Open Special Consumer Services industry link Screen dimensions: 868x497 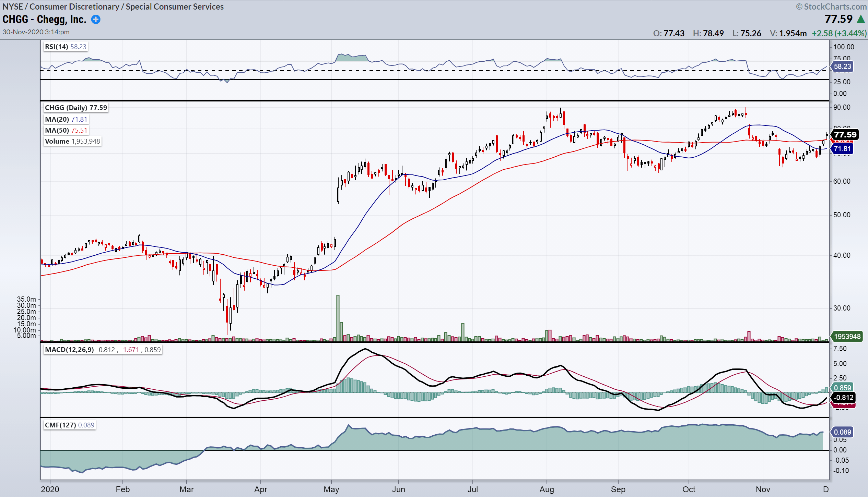click(x=175, y=7)
